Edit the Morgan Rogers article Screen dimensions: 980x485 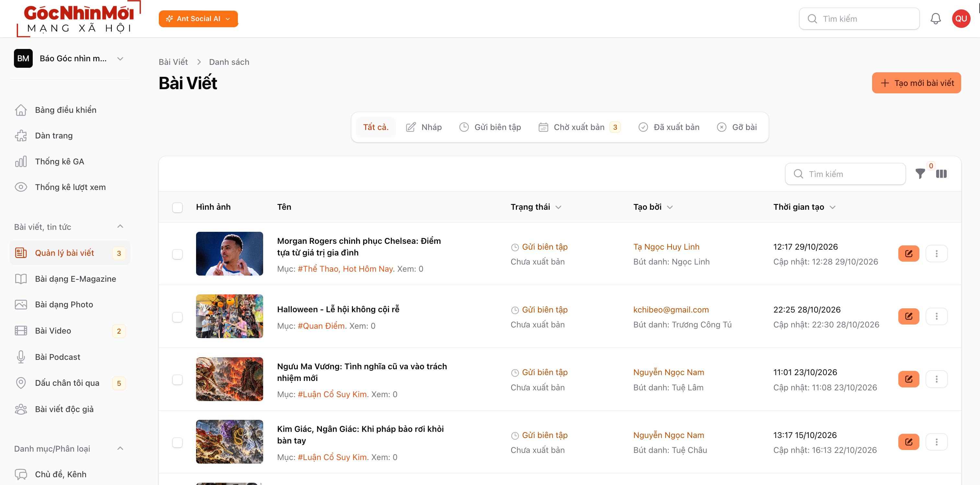coord(908,254)
